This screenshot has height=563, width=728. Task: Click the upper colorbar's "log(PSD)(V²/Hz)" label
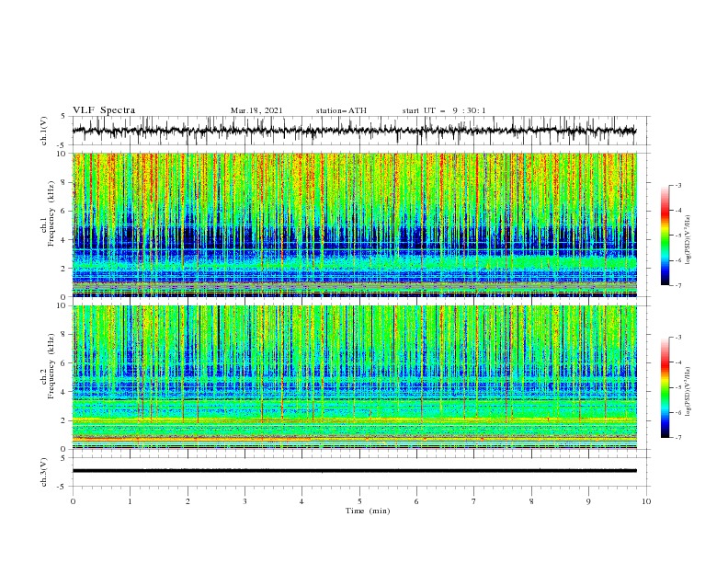point(688,240)
